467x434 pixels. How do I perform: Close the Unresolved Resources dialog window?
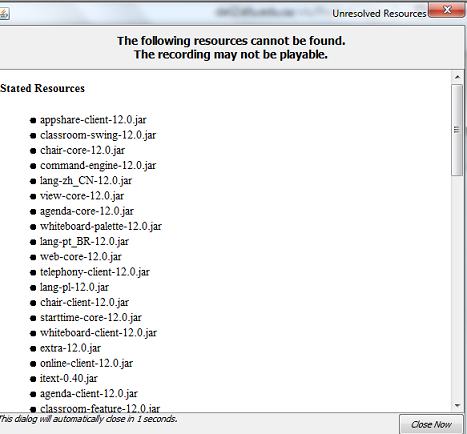point(447,10)
